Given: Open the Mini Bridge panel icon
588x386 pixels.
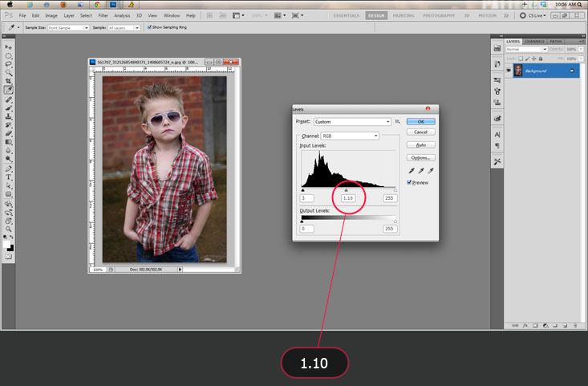Looking at the screenshot, I should (x=497, y=48).
